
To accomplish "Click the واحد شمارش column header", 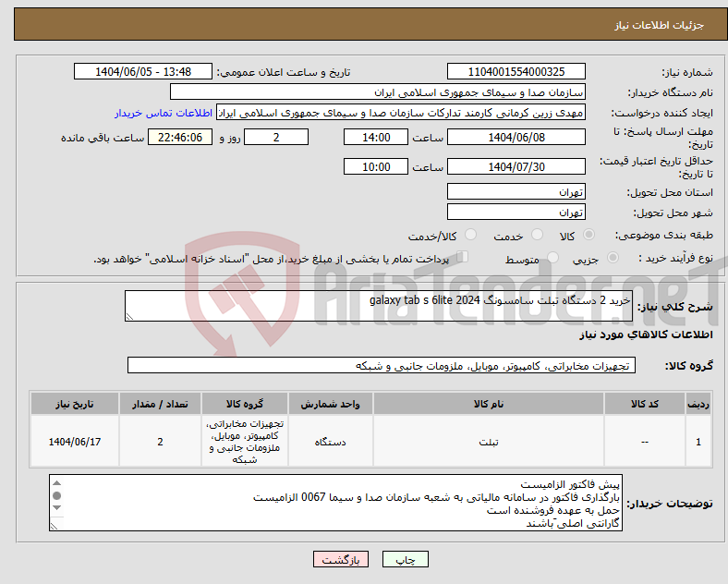I will click(x=330, y=404).
